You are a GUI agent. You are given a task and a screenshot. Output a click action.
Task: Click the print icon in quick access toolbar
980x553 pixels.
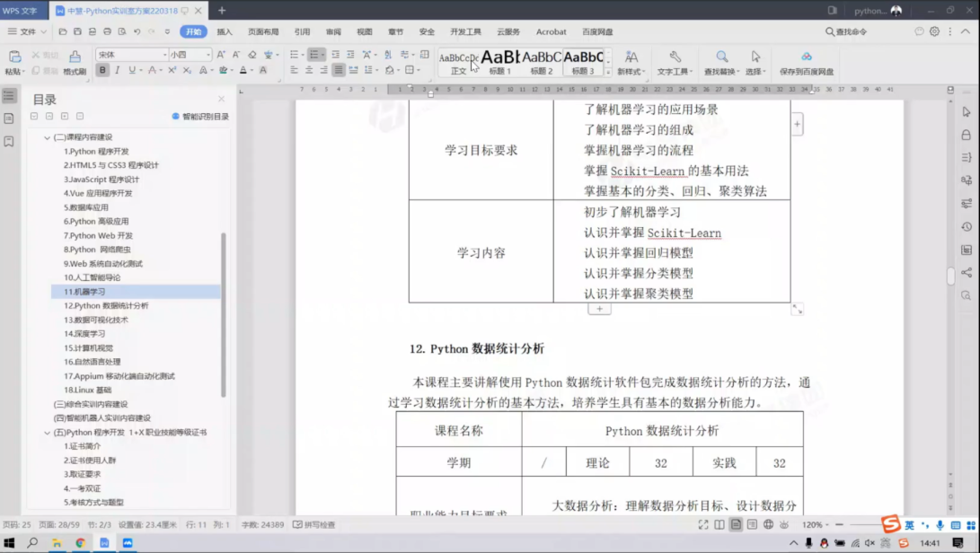pos(107,31)
